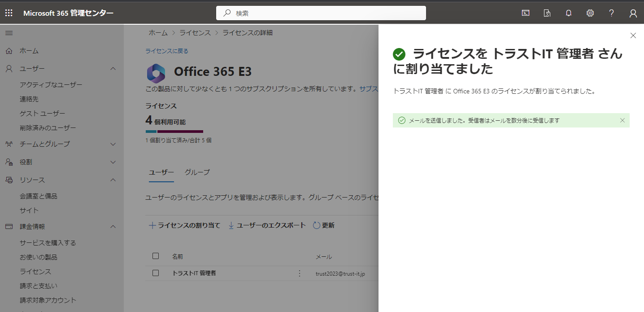
Task: Open the more-actions dots for トラストIT 管理者
Action: (x=300, y=273)
